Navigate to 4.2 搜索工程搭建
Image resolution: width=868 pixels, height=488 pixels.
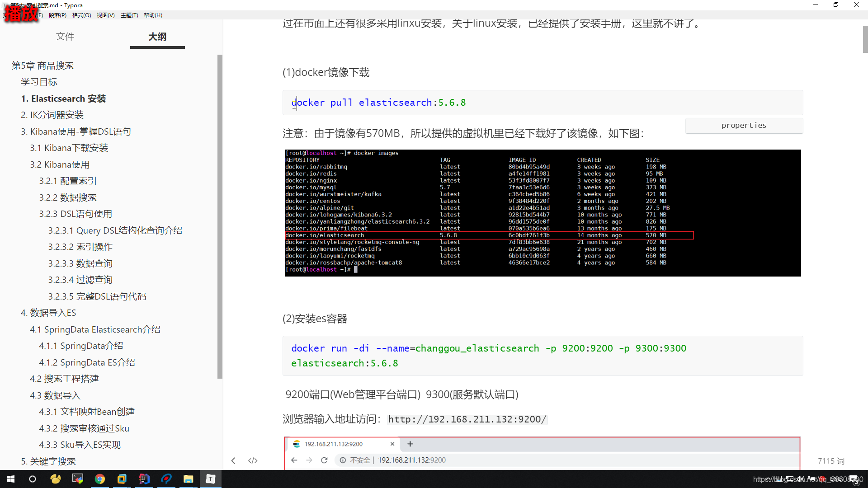coord(64,379)
